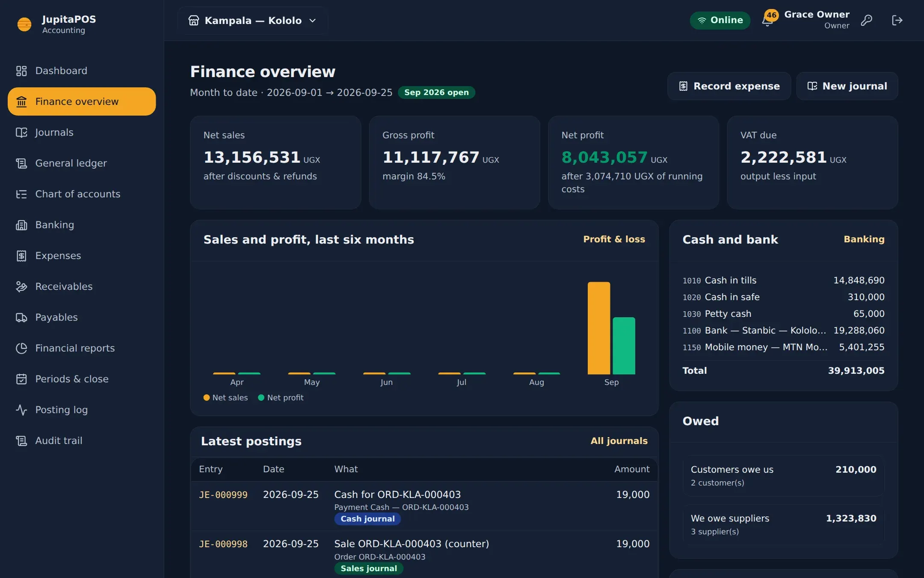Open journal entry JE-000998
924x578 pixels.
click(223, 544)
